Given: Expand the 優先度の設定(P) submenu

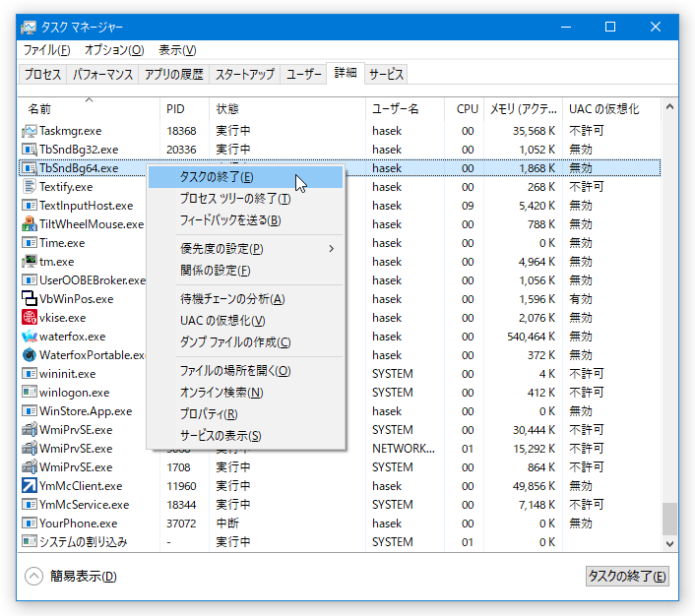Looking at the screenshot, I should 245,249.
